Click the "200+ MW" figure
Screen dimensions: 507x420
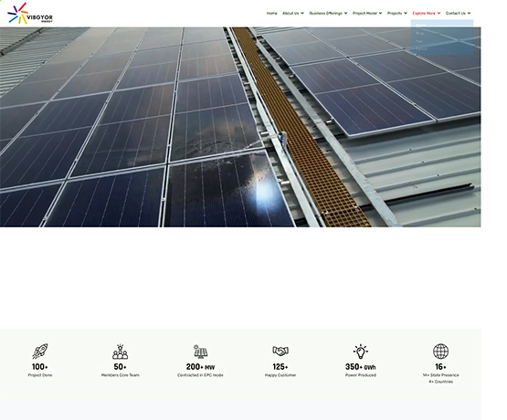point(200,367)
